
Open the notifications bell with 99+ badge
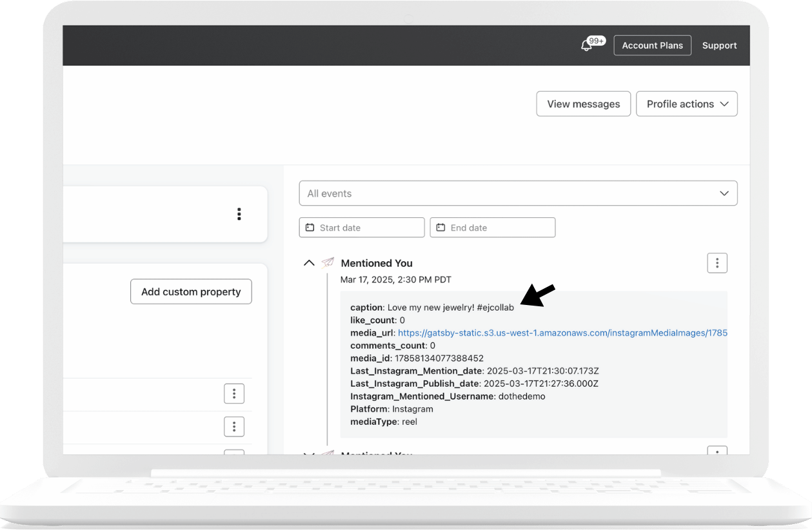(x=587, y=45)
